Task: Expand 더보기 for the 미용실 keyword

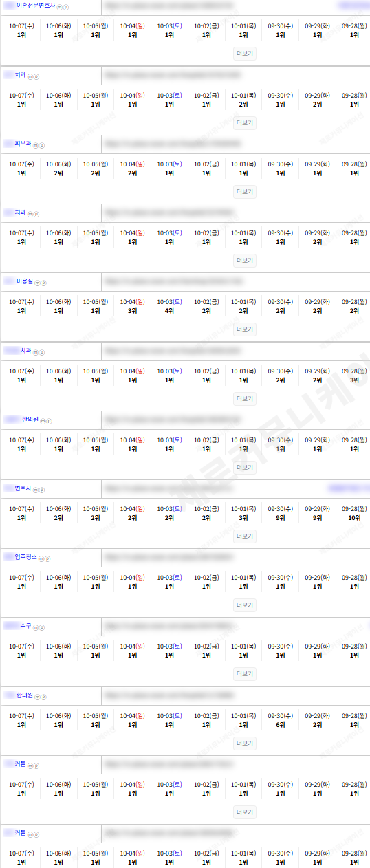Action: [244, 329]
